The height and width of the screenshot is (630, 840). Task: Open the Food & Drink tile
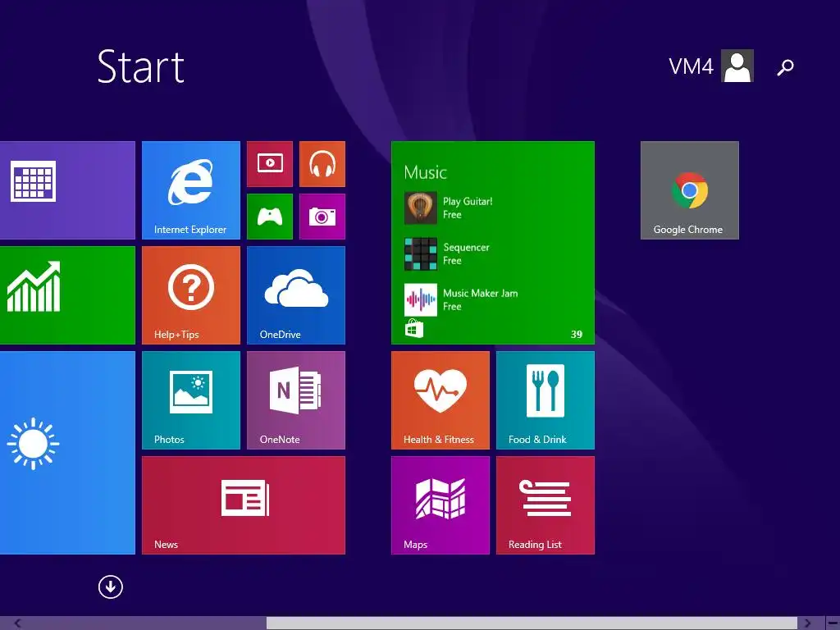pos(546,400)
